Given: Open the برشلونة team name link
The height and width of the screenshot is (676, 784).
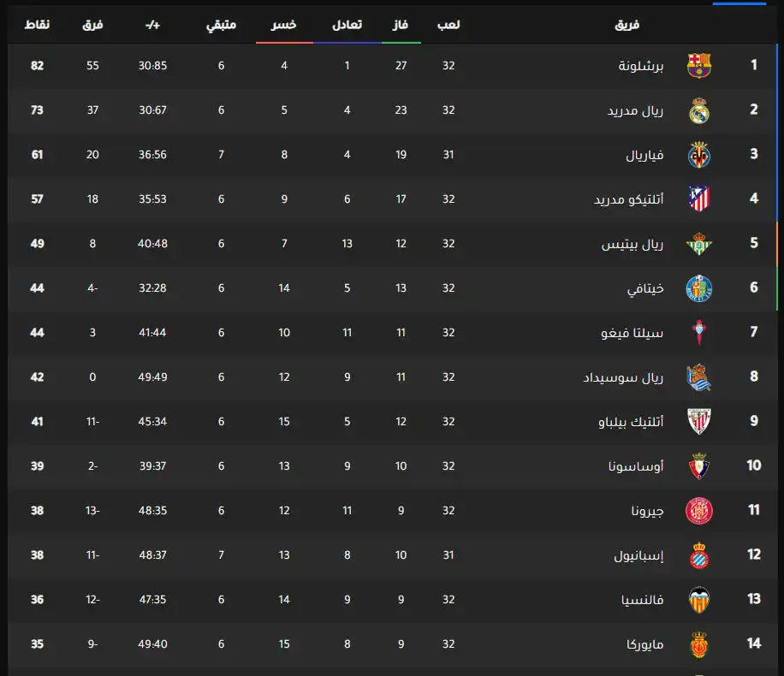Looking at the screenshot, I should point(641,66).
